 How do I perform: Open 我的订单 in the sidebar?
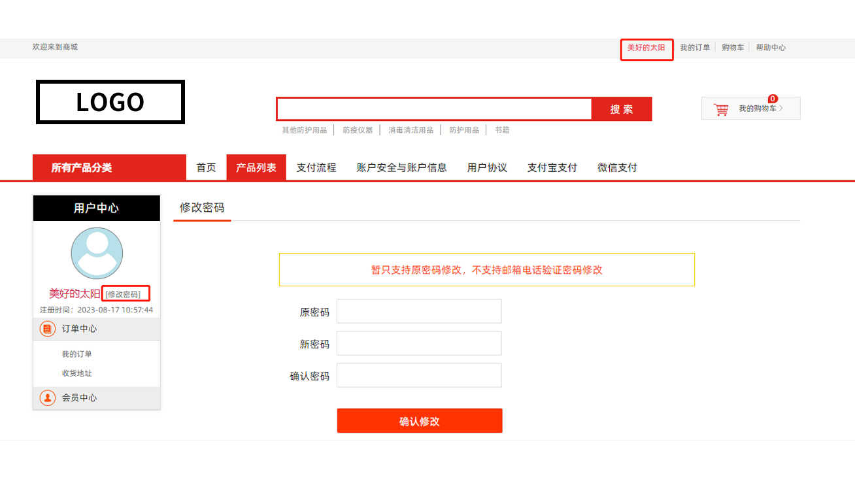[x=77, y=354]
